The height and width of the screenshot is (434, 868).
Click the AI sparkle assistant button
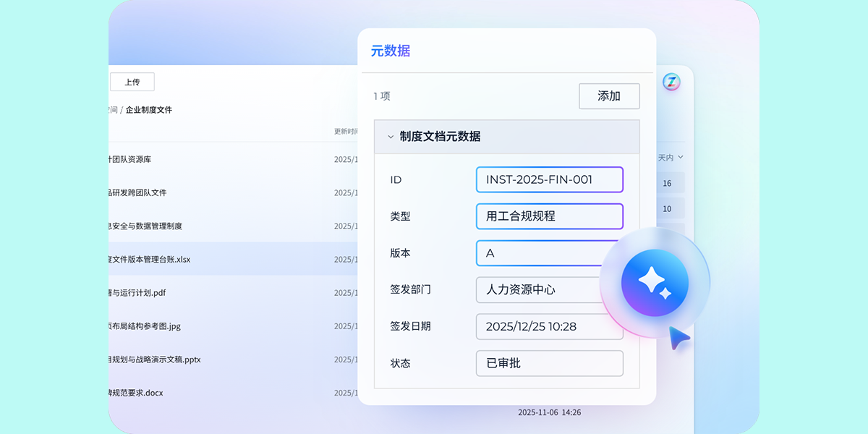(655, 282)
